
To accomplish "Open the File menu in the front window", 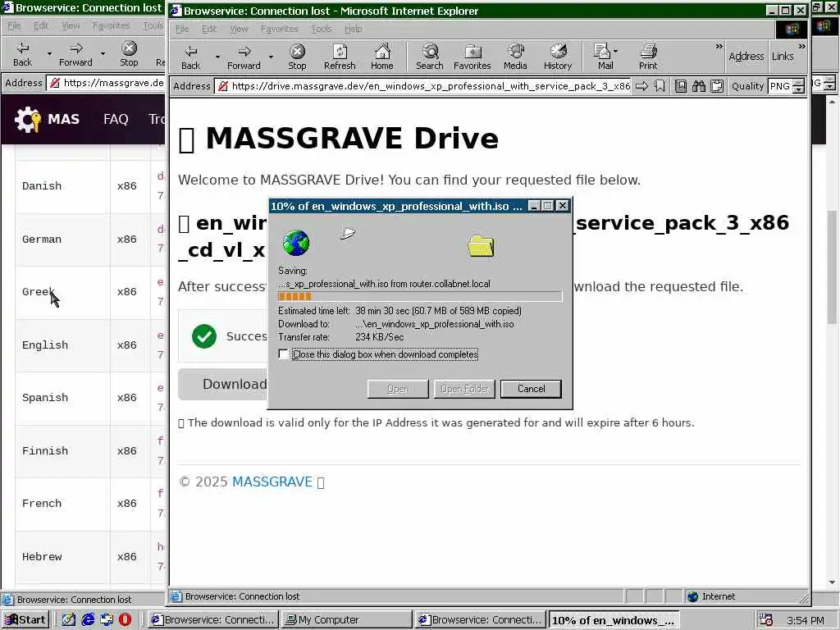I will point(182,29).
